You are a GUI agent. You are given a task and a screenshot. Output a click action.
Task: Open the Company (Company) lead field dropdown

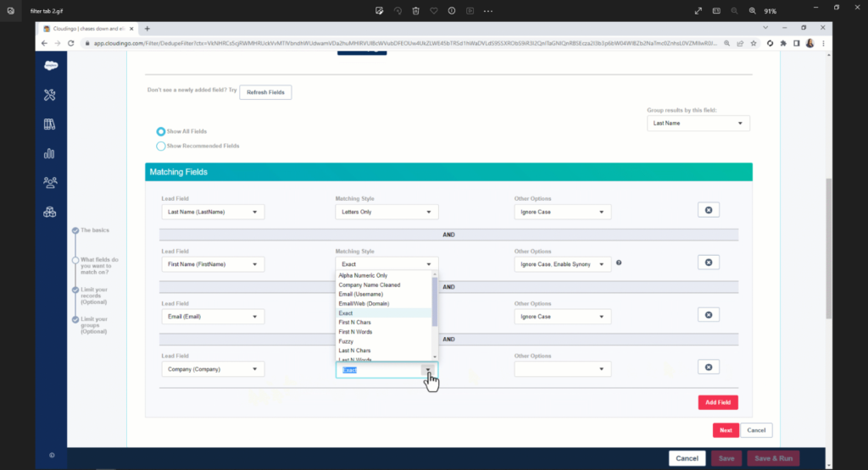(213, 369)
